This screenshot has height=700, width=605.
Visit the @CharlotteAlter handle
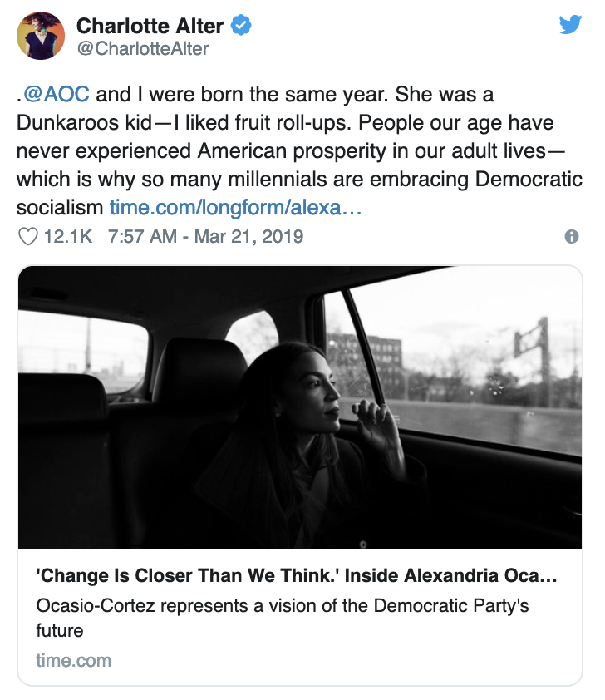142,49
